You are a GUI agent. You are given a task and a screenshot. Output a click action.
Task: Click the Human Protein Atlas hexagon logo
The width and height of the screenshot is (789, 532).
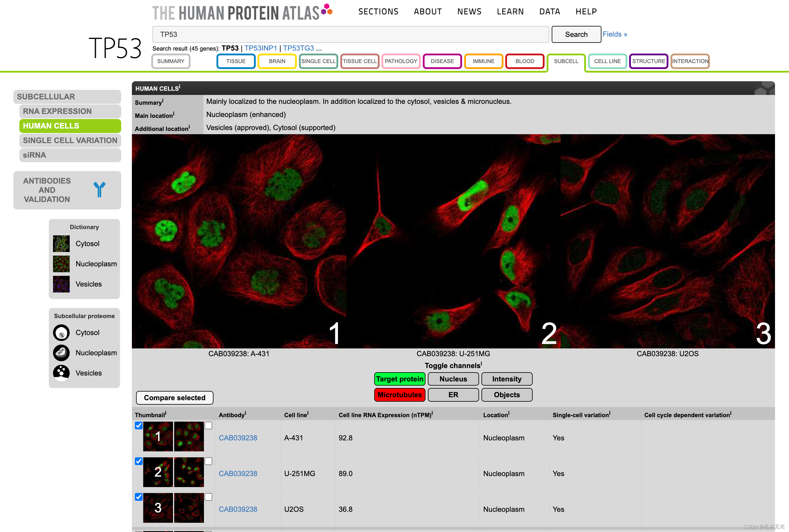click(x=327, y=10)
